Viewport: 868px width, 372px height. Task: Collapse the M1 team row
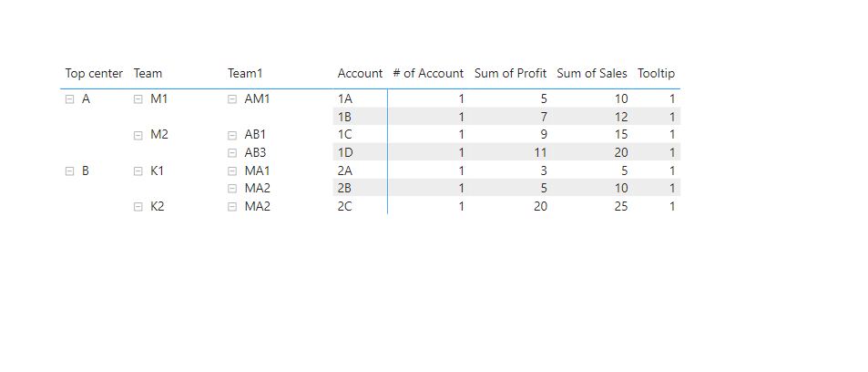(138, 99)
